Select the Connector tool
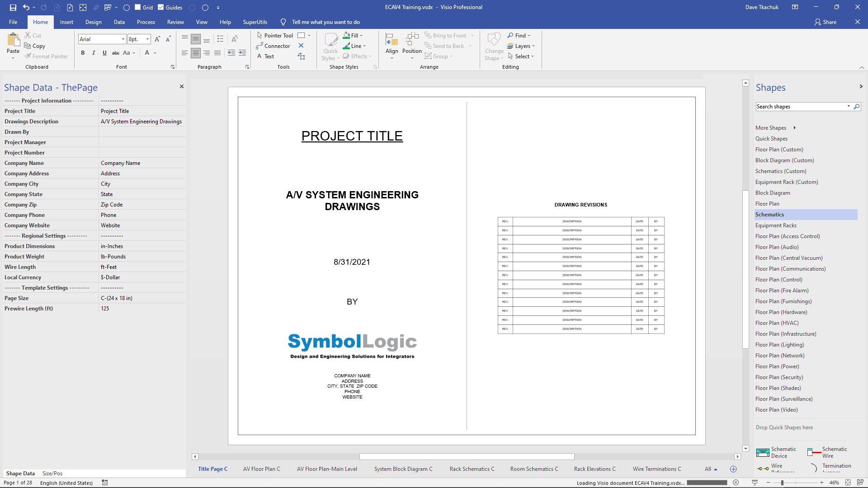868x488 pixels. pyautogui.click(x=273, y=46)
